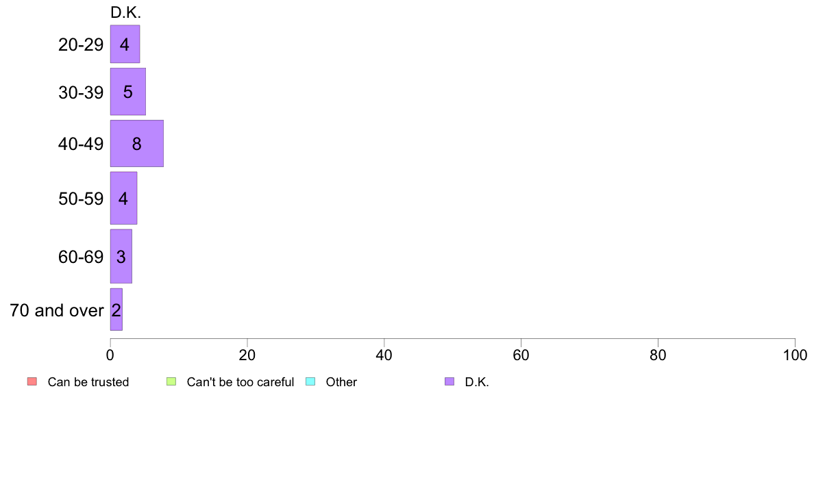Select the 50-59 bar showing 4
This screenshot has width=814, height=504.
(x=123, y=198)
